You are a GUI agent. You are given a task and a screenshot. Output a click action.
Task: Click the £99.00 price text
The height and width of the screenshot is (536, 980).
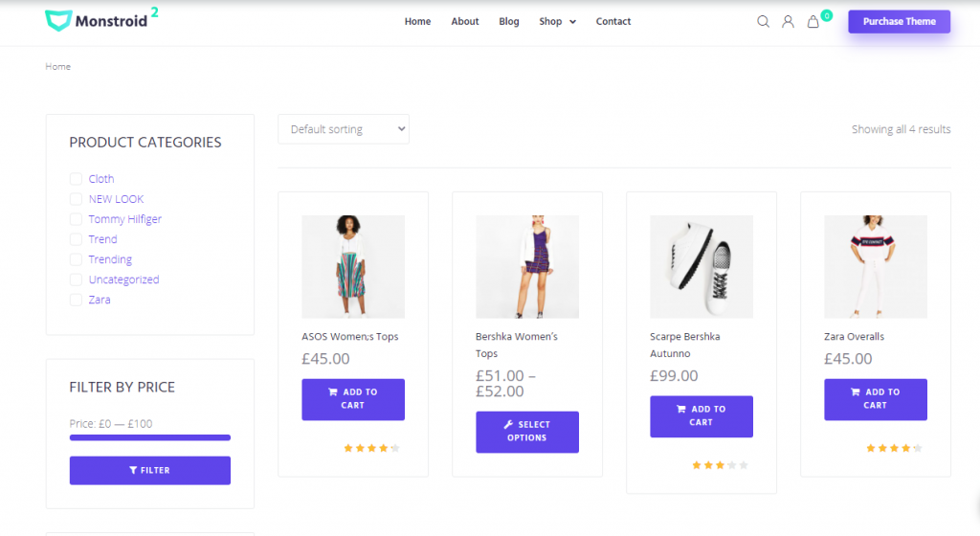(674, 375)
